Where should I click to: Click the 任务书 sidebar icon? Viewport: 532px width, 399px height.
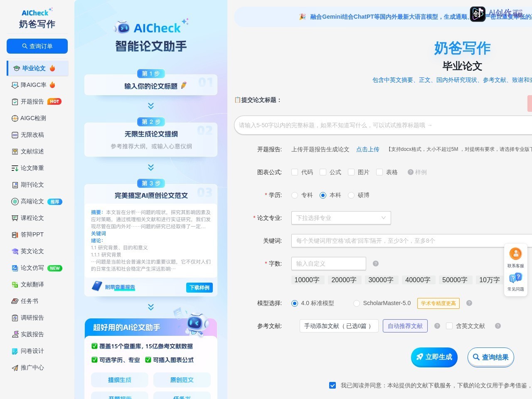click(15, 301)
